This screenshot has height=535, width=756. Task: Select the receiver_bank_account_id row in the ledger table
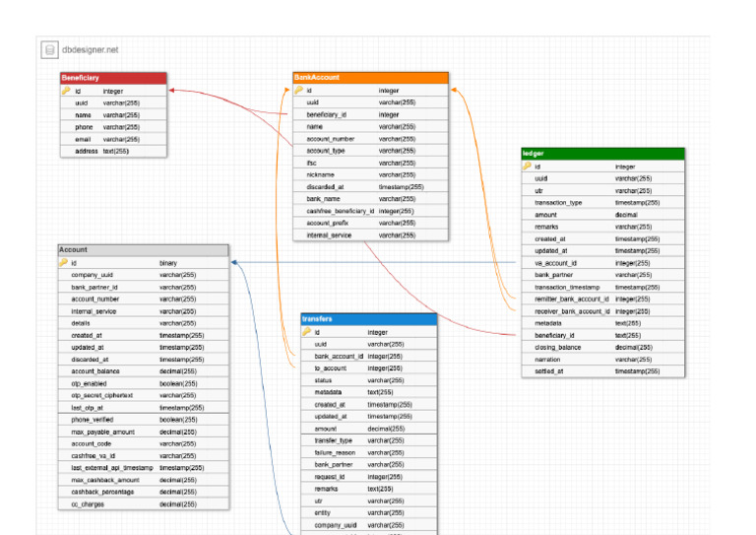[602, 311]
